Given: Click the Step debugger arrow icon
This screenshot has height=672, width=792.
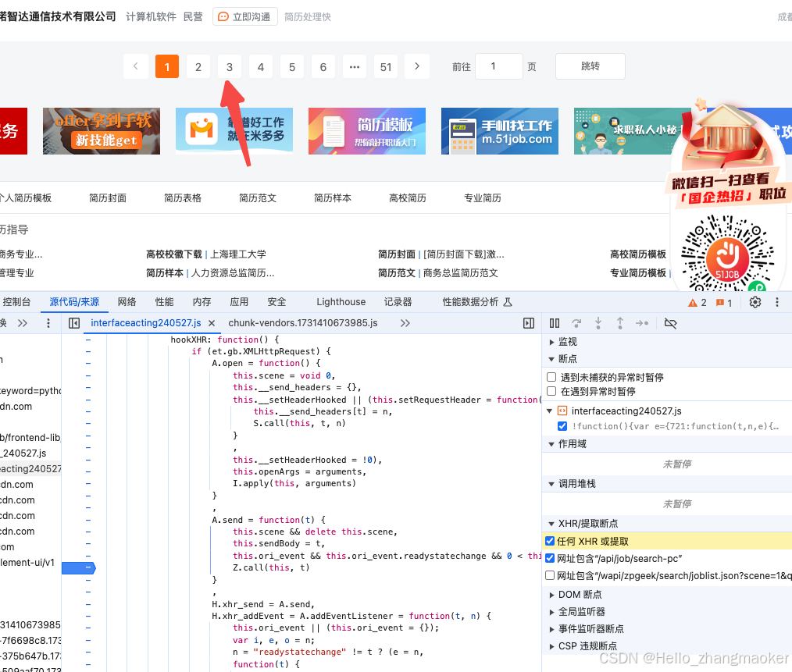Looking at the screenshot, I should pos(641,323).
